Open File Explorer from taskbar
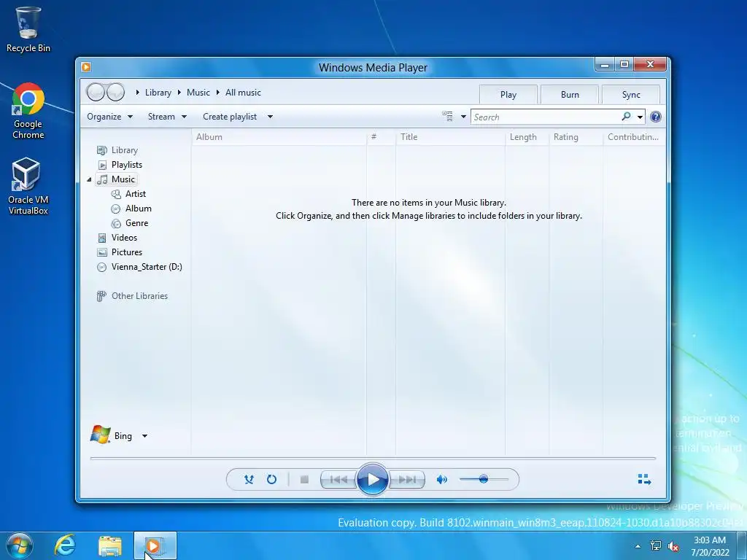Image resolution: width=747 pixels, height=560 pixels. [x=110, y=545]
